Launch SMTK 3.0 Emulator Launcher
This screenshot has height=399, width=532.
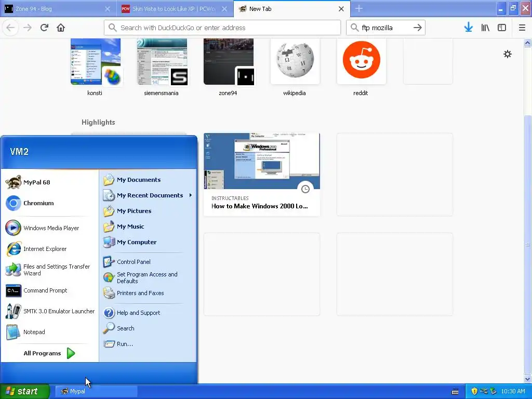(x=50, y=311)
